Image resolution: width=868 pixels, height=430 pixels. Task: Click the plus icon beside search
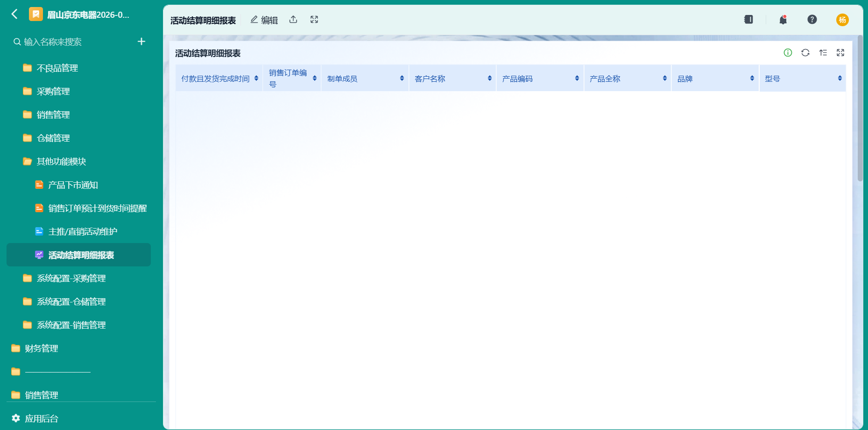(141, 42)
